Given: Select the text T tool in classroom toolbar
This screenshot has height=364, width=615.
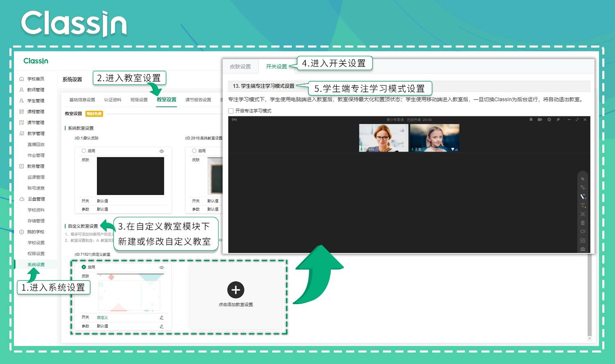Looking at the screenshot, I should [x=583, y=205].
